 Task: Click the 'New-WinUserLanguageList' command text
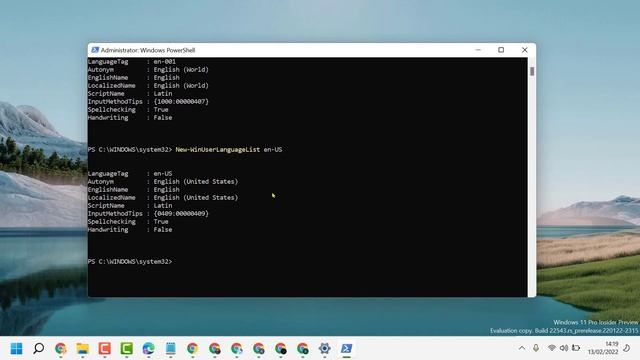coord(218,149)
